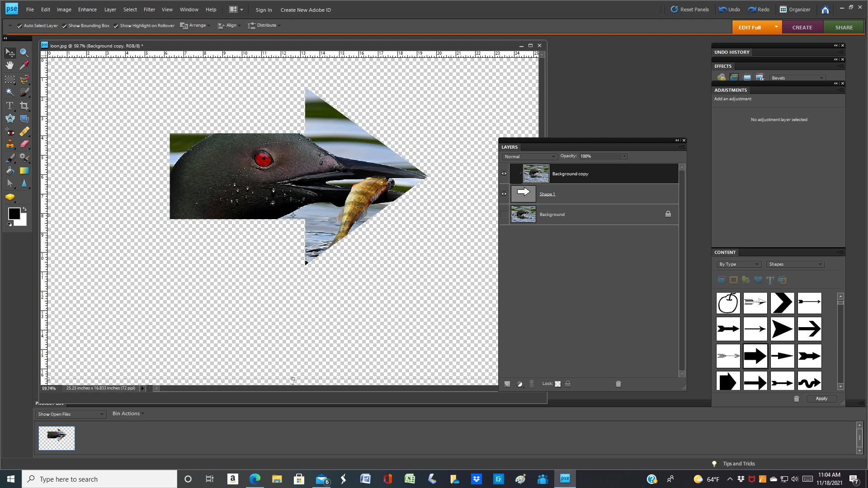
Task: Select the Eraser tool
Action: (24, 145)
